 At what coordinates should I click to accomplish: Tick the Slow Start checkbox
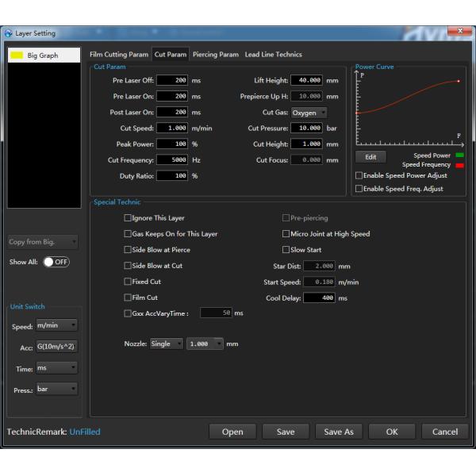(286, 250)
